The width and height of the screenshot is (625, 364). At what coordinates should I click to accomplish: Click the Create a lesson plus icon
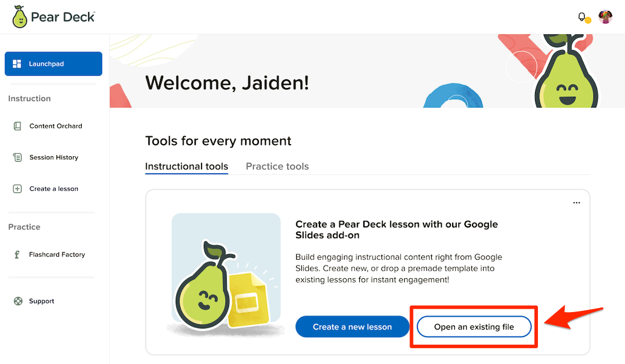click(x=16, y=188)
